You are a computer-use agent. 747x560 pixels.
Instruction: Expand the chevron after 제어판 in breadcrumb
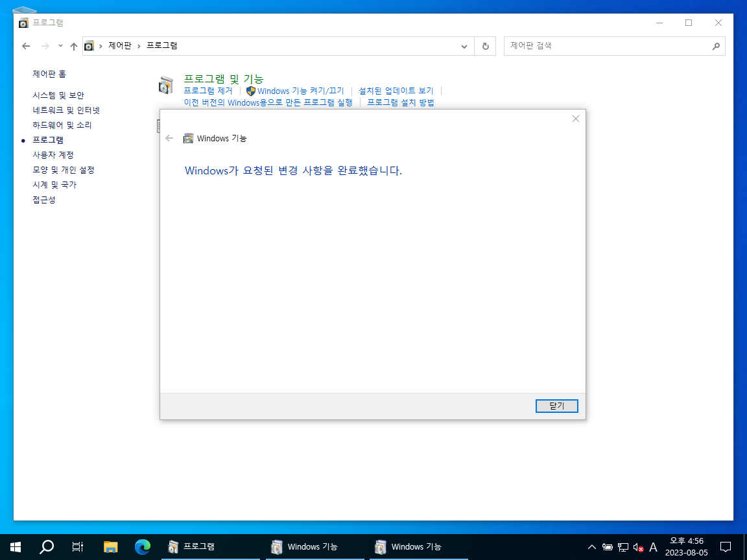point(139,46)
